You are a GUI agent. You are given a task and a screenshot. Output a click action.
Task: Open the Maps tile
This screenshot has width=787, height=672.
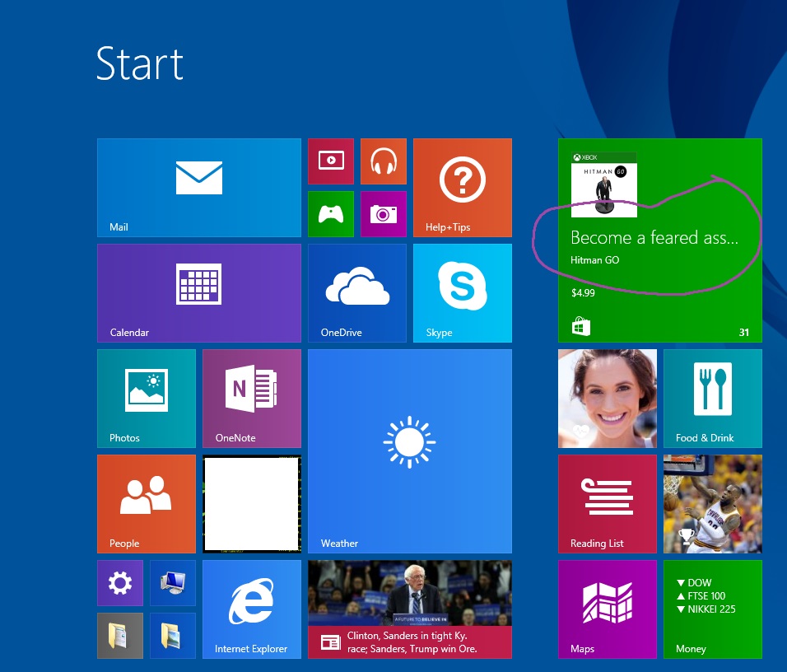coord(607,609)
